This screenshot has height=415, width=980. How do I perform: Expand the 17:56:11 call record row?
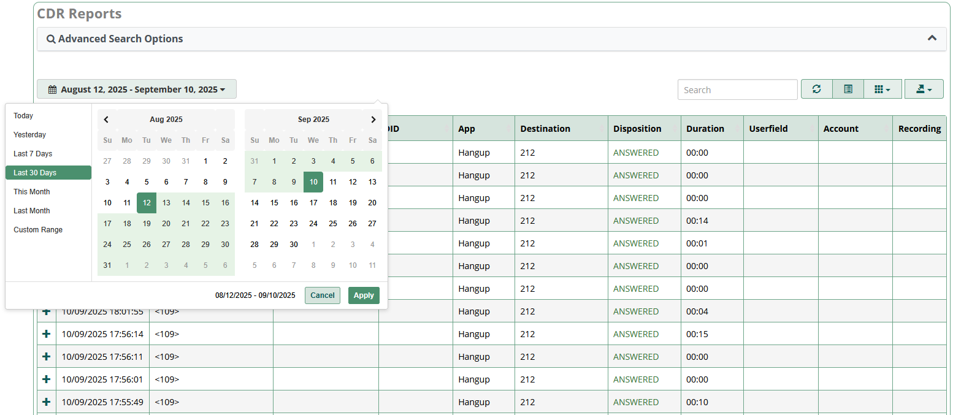(47, 357)
